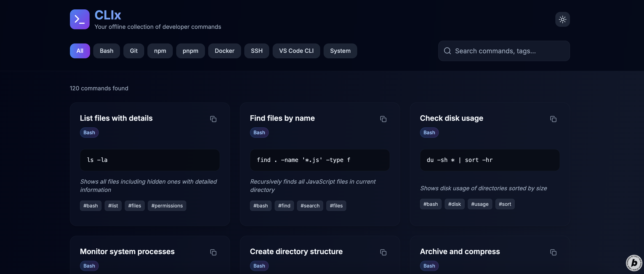The height and width of the screenshot is (274, 644).
Task: Show Docker commands only
Action: coord(224,51)
